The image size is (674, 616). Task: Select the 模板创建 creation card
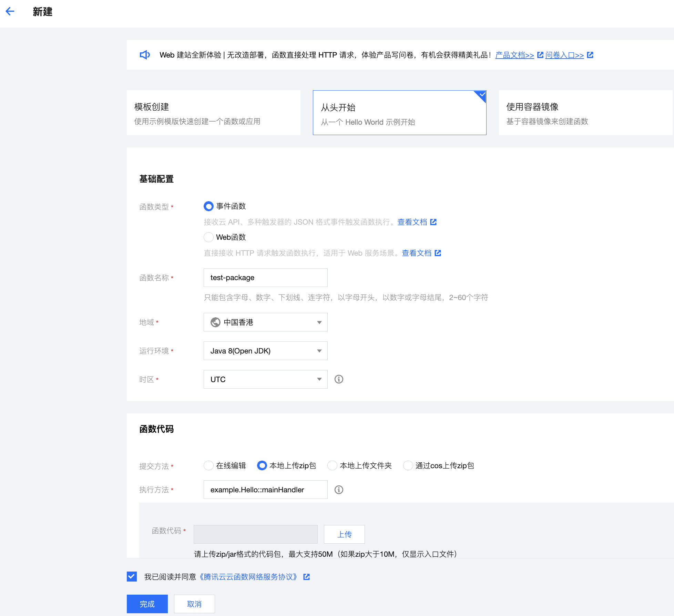214,113
